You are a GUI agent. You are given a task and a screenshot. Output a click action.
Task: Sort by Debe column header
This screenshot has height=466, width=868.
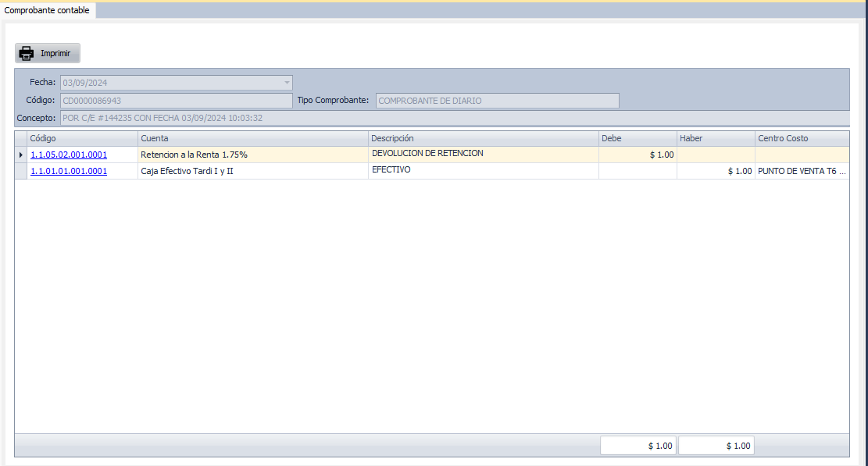pyautogui.click(x=638, y=138)
